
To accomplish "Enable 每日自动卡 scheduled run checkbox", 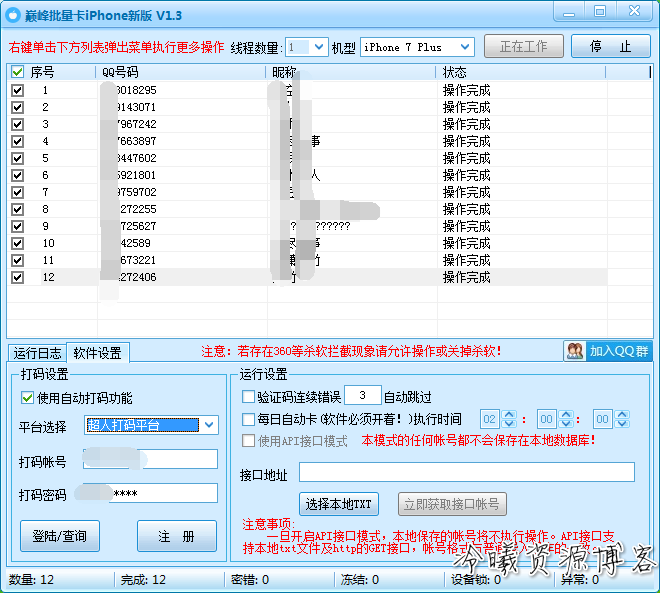I will point(248,419).
